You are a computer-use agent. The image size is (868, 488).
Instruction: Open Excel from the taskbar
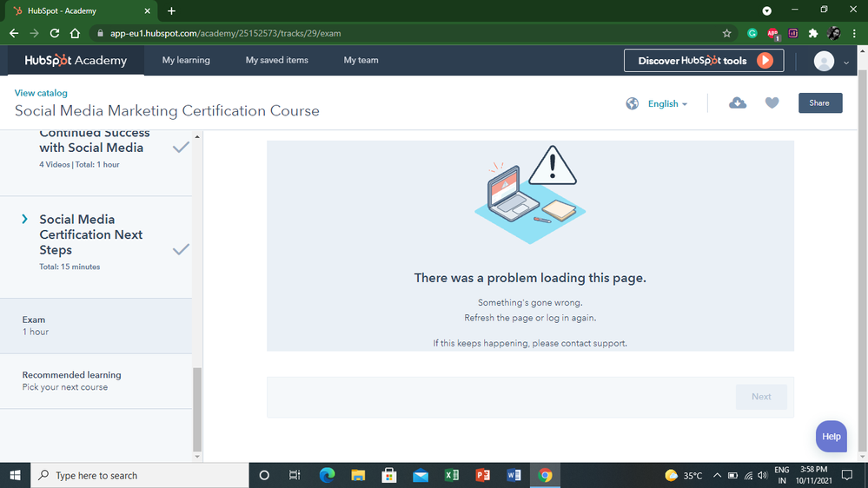[x=451, y=475]
